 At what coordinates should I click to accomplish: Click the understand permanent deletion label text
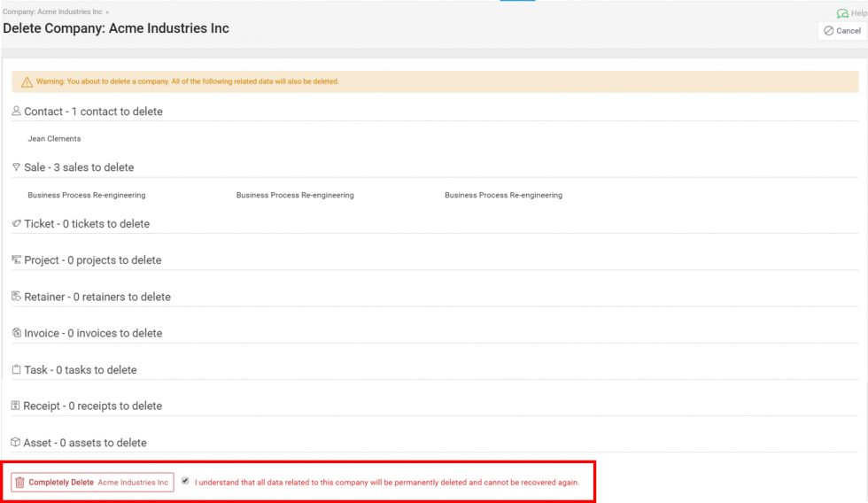click(x=387, y=483)
